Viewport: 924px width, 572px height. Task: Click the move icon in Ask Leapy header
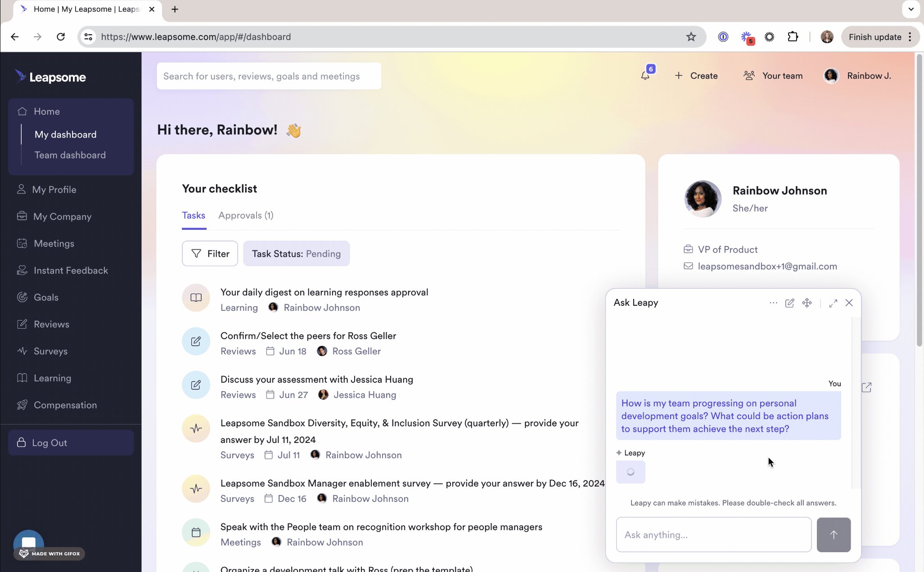click(807, 303)
